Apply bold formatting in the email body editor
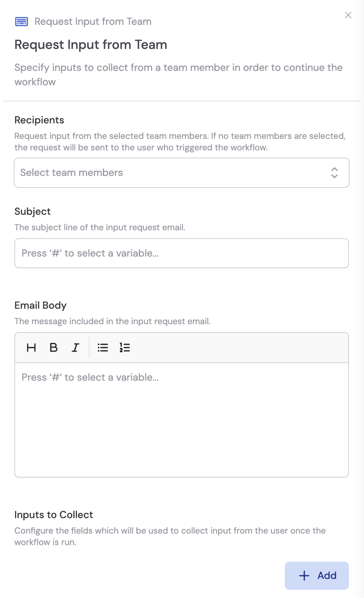 pyautogui.click(x=53, y=348)
